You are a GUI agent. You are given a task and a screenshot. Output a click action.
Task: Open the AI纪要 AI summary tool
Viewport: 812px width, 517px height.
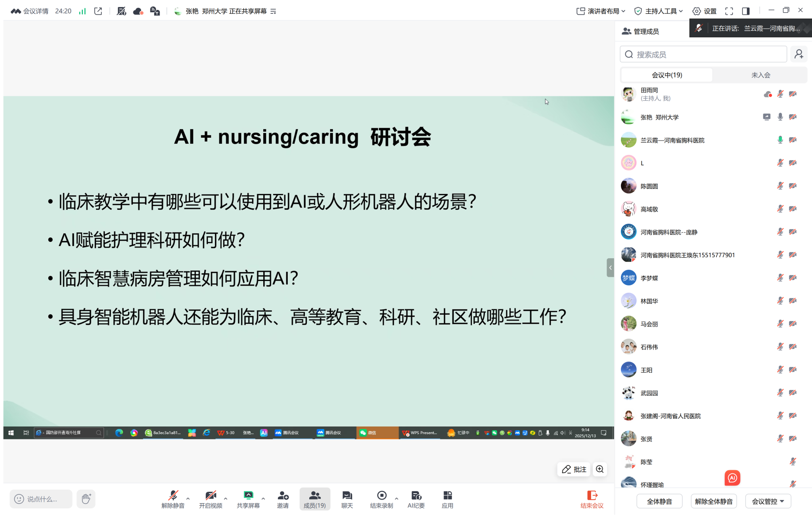pos(416,499)
